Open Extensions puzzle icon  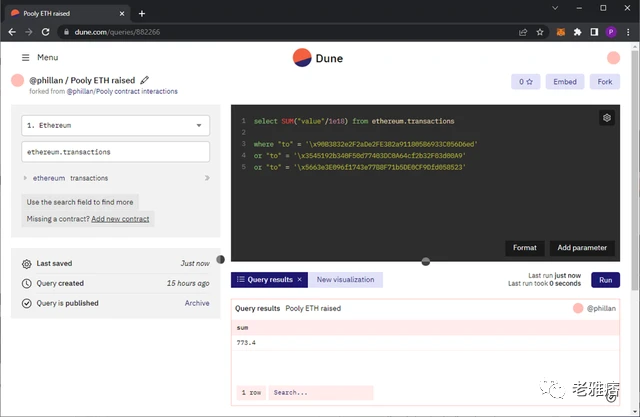coord(577,32)
